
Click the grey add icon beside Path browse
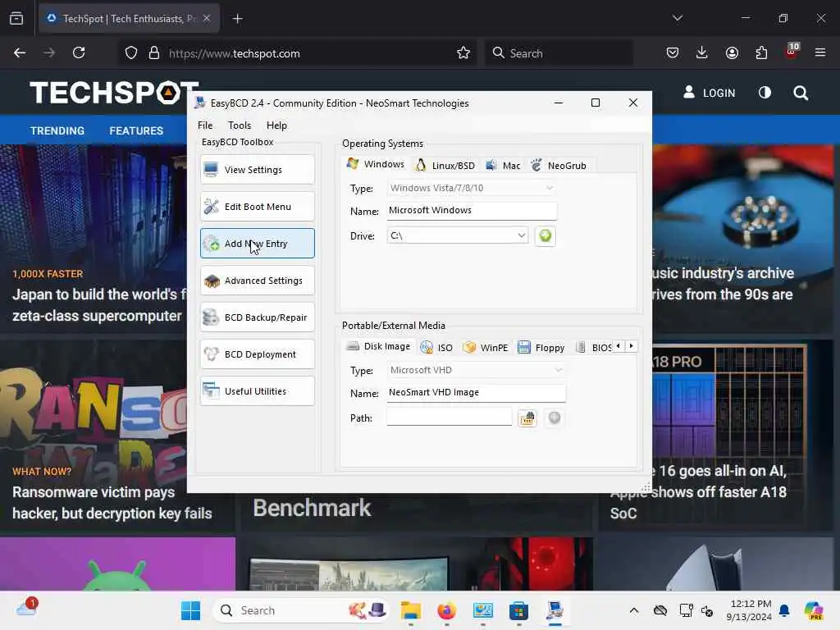click(555, 418)
